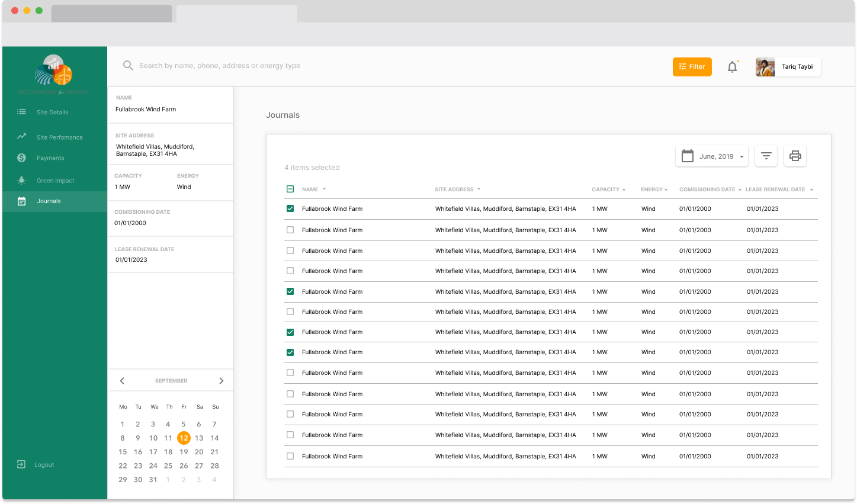The height and width of the screenshot is (504, 857).
Task: Click second browser tab
Action: tap(236, 13)
